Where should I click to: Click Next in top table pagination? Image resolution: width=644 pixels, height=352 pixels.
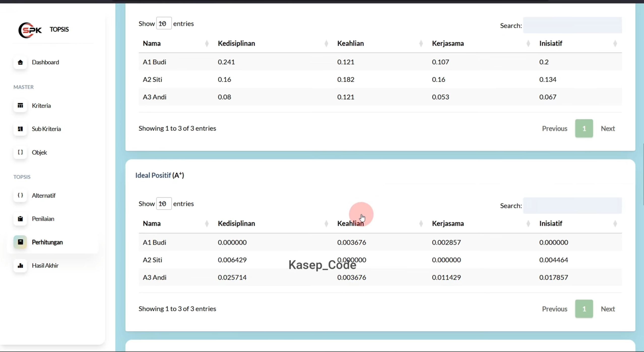click(x=608, y=129)
